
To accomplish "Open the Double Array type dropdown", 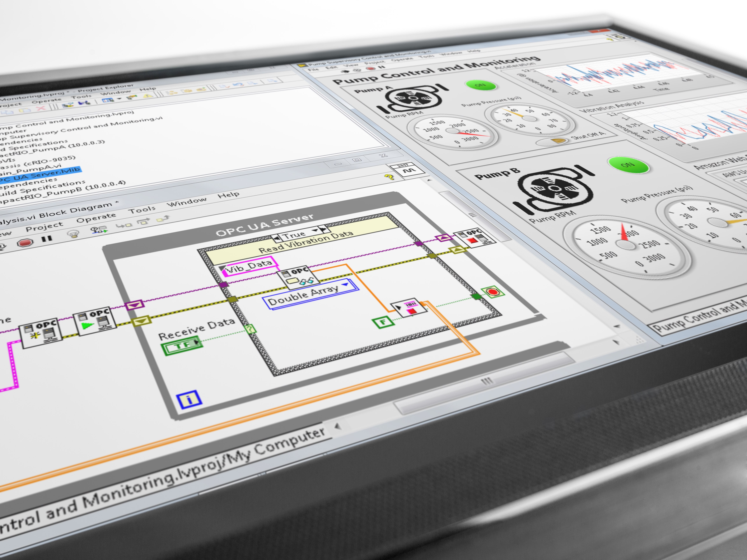I will point(345,285).
